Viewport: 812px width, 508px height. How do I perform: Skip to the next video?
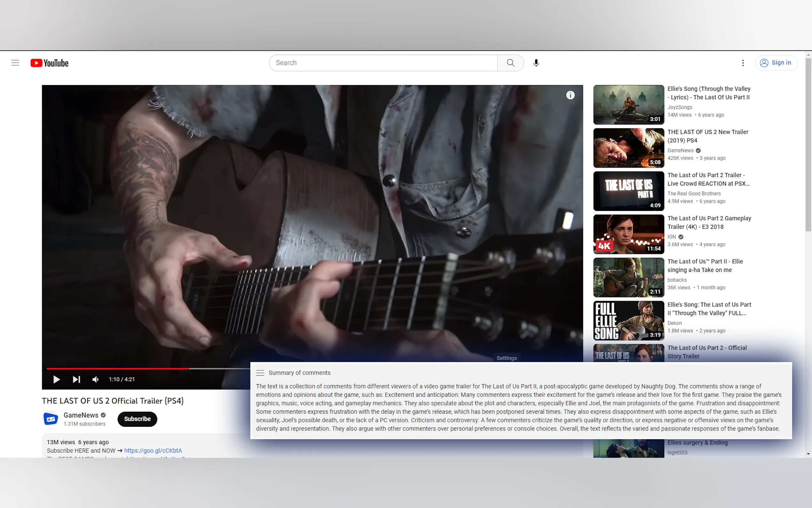(x=76, y=379)
